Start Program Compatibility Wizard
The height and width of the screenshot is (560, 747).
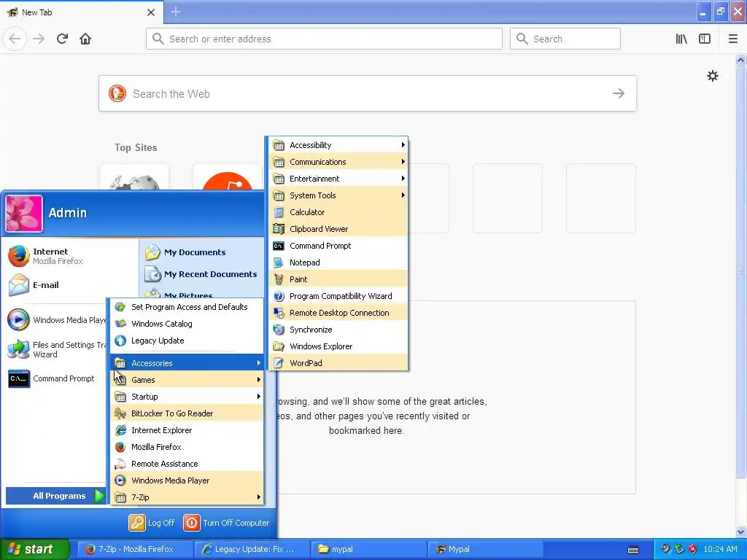tap(338, 296)
